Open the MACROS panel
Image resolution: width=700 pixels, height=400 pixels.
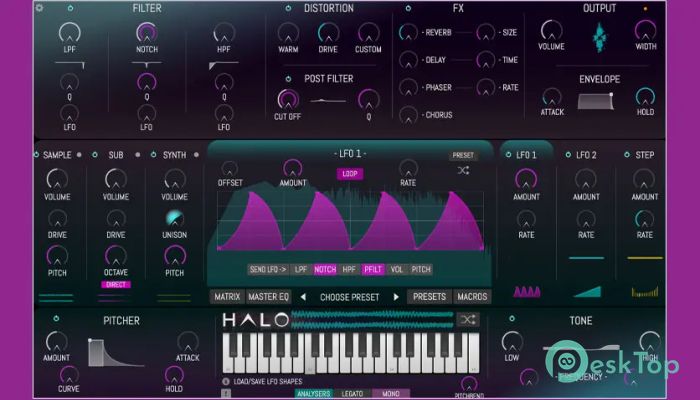(x=472, y=297)
